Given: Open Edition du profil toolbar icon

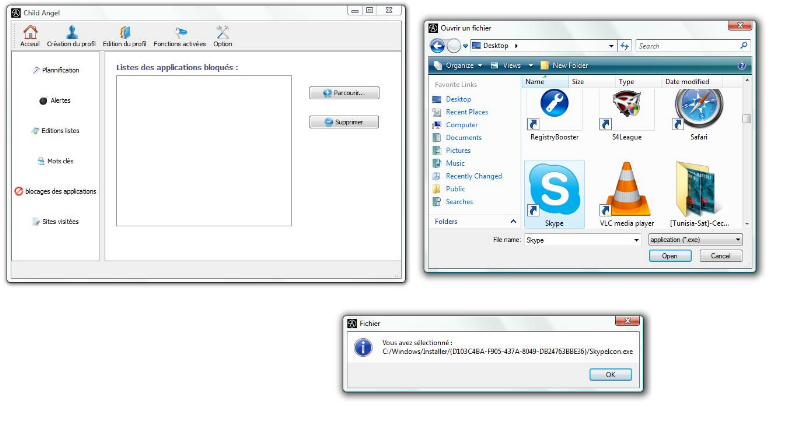Looking at the screenshot, I should (x=124, y=36).
